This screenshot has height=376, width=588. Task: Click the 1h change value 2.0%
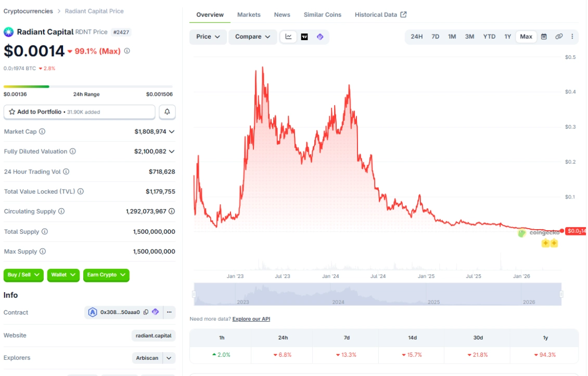pos(221,355)
